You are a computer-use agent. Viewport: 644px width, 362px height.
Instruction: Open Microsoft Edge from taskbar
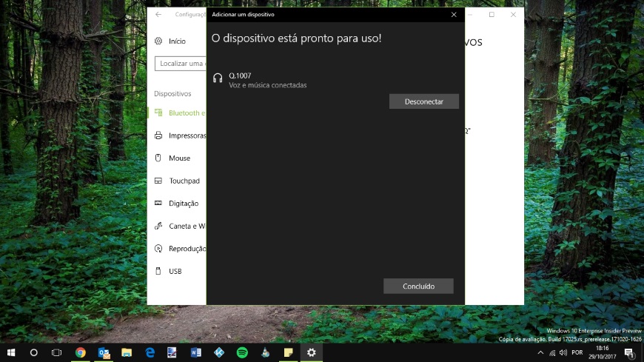tap(150, 353)
